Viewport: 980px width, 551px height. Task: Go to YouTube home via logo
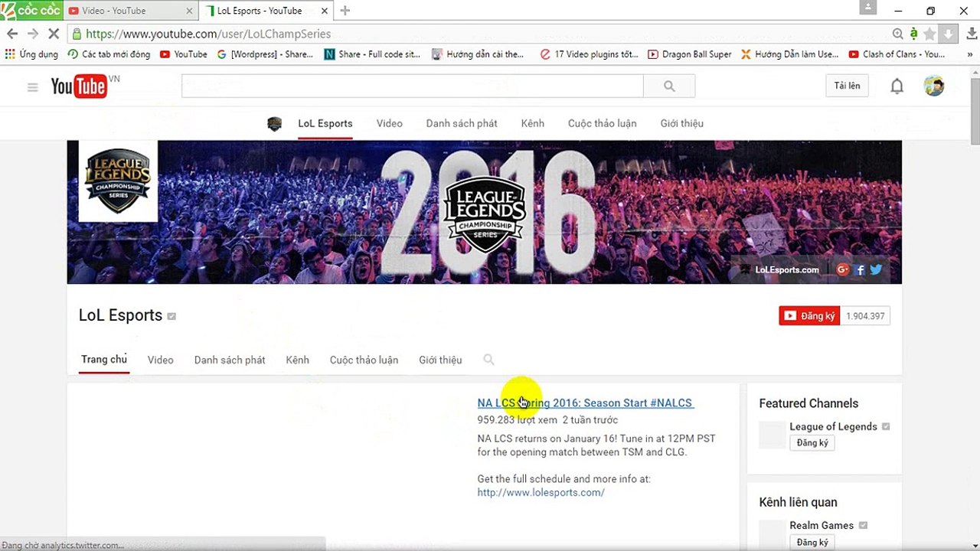click(x=79, y=87)
